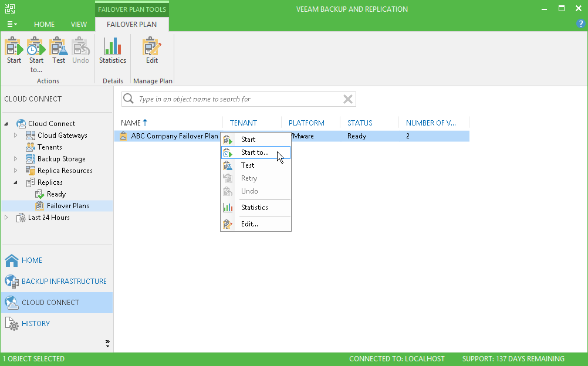Click the Ready replicas icon in tree
588x366 pixels.
coord(40,194)
